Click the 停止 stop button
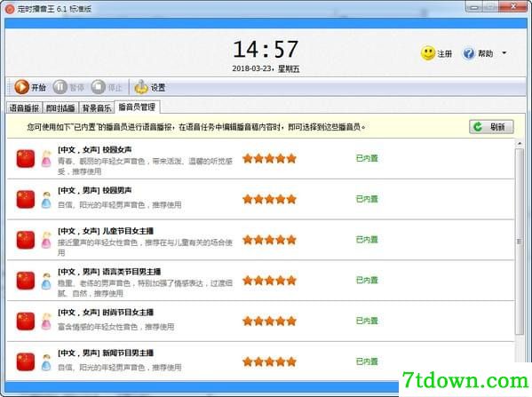This screenshot has width=532, height=397. click(x=107, y=87)
